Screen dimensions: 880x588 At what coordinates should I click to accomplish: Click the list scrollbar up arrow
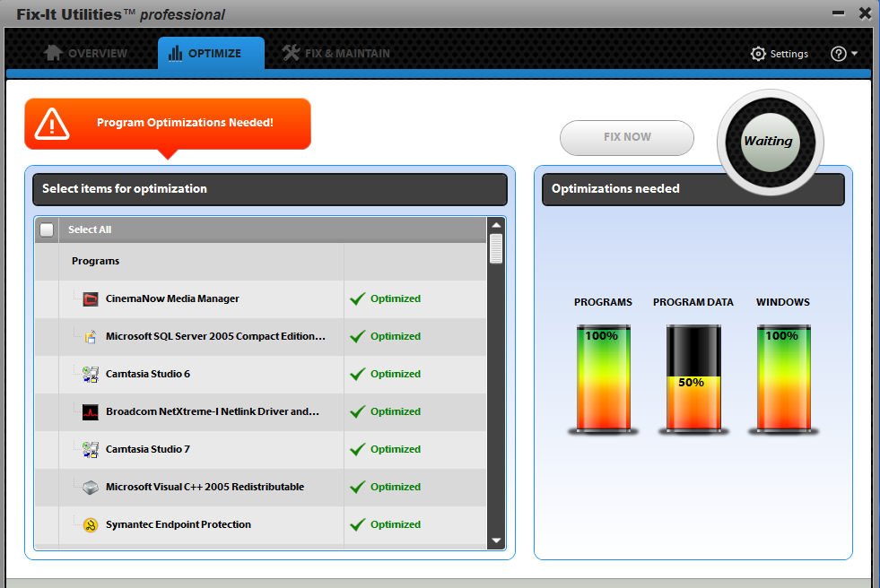496,225
